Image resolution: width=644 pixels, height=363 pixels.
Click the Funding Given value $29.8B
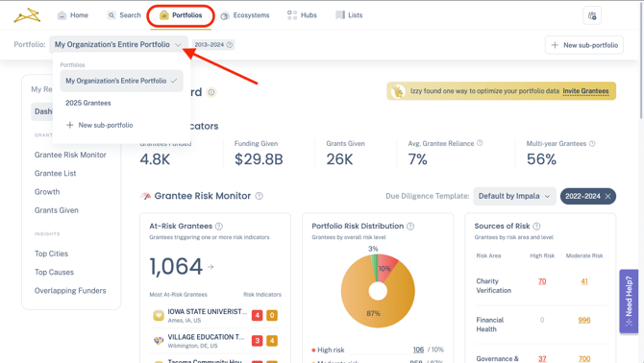click(x=259, y=159)
